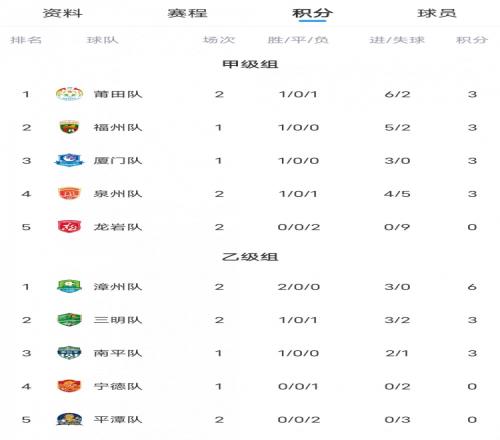Select the 龙岩队 red shield icon
Image resolution: width=500 pixels, height=440 pixels.
[69, 227]
